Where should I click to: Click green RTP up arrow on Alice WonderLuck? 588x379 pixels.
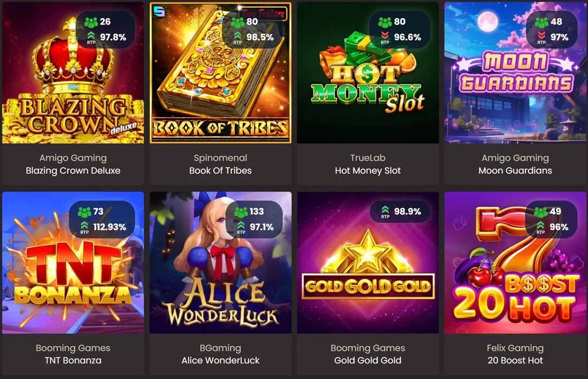(x=241, y=225)
